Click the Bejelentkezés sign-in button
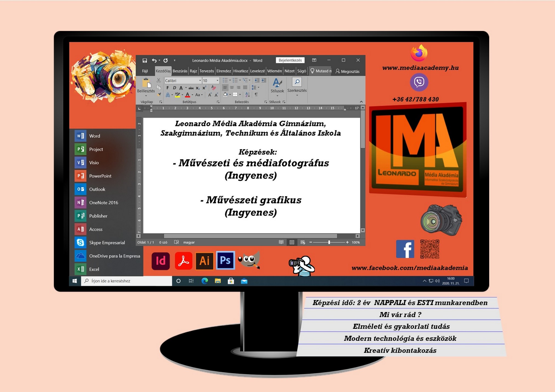The width and height of the screenshot is (555, 392). pos(290,60)
